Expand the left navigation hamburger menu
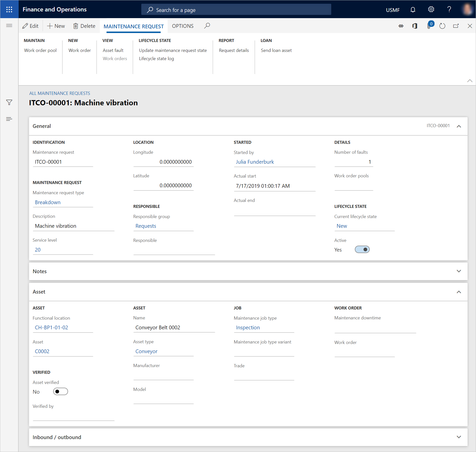Viewport: 476px width, 452px height. coord(9,26)
